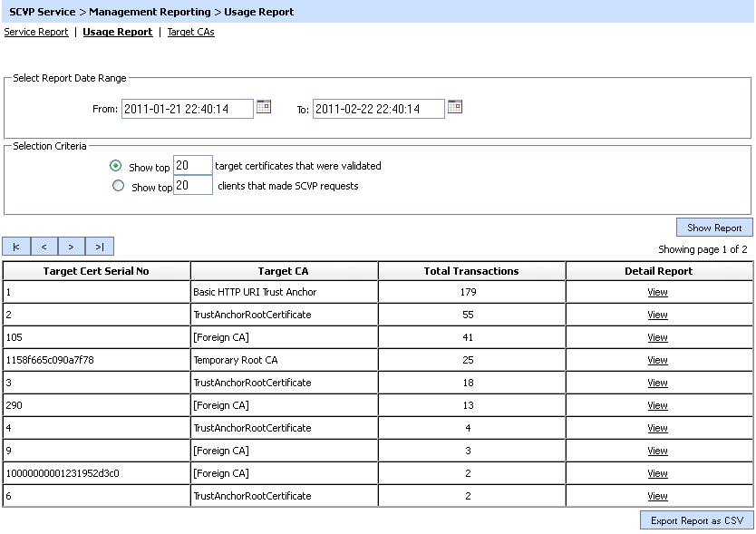Click the Total Transactions column header
The width and height of the screenshot is (756, 534).
(471, 271)
